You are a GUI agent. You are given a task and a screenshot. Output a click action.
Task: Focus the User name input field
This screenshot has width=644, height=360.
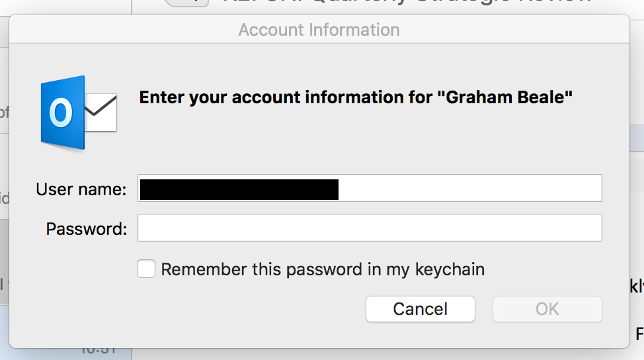[370, 188]
